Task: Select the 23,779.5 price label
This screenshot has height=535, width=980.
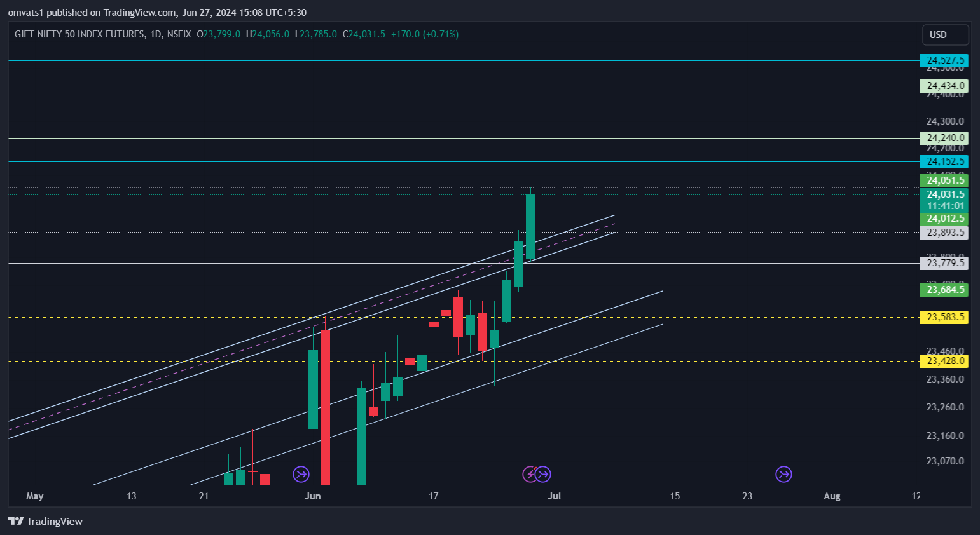Action: click(x=944, y=263)
